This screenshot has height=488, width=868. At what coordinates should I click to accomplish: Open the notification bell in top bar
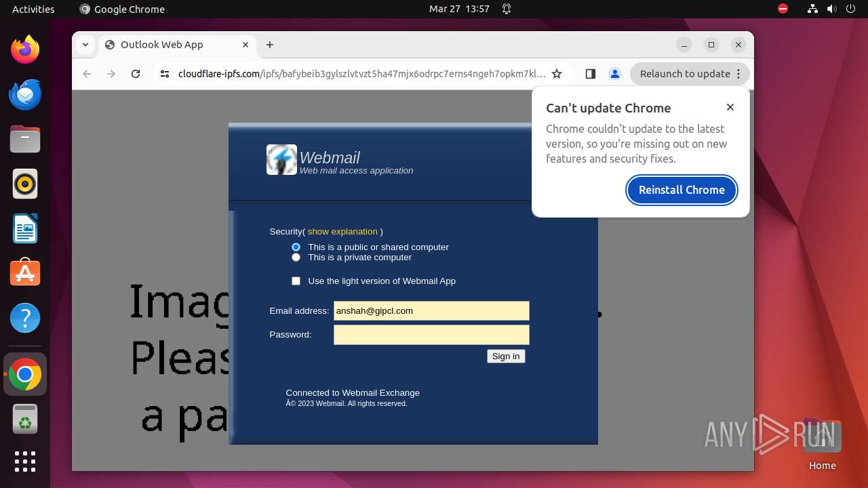pos(507,9)
